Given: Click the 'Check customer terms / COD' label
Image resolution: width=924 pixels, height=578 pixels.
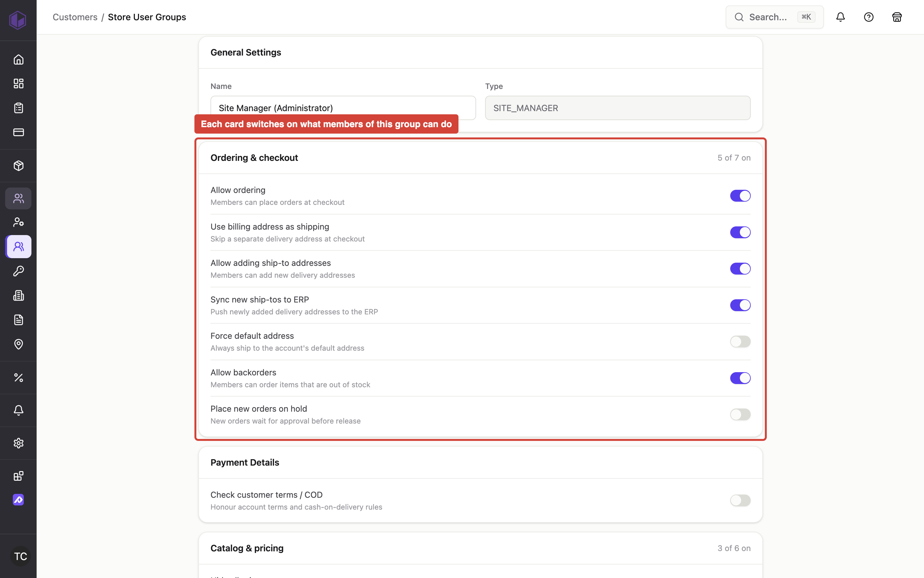Looking at the screenshot, I should pyautogui.click(x=267, y=495).
